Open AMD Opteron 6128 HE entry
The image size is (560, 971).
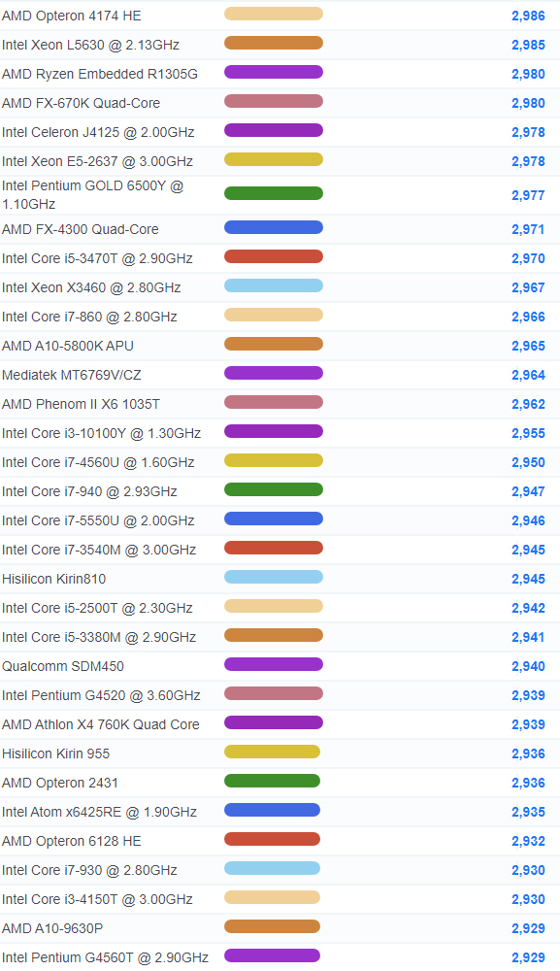point(71,840)
